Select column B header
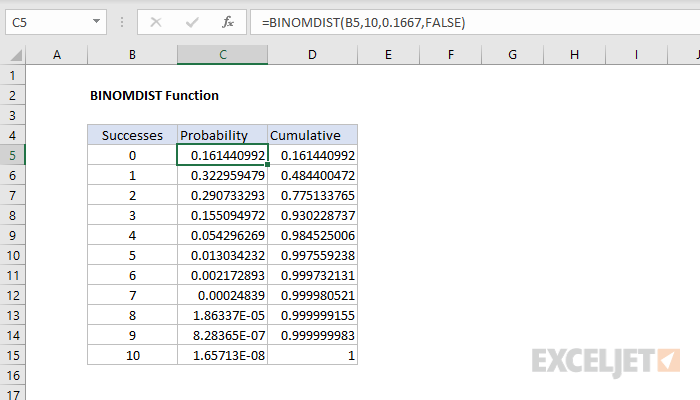This screenshot has width=700, height=400. 132,55
